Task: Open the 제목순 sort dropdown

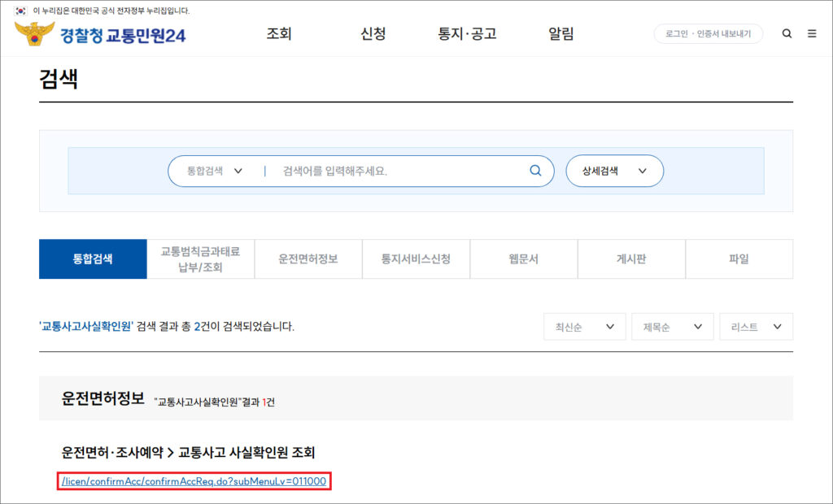Action: pos(672,327)
